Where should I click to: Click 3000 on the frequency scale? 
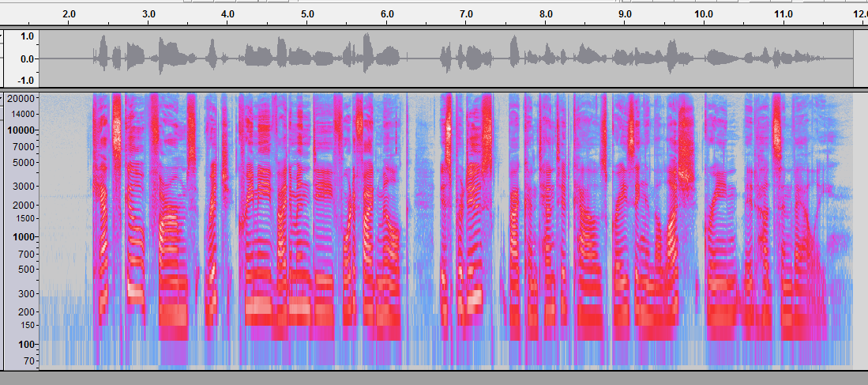tap(24, 186)
